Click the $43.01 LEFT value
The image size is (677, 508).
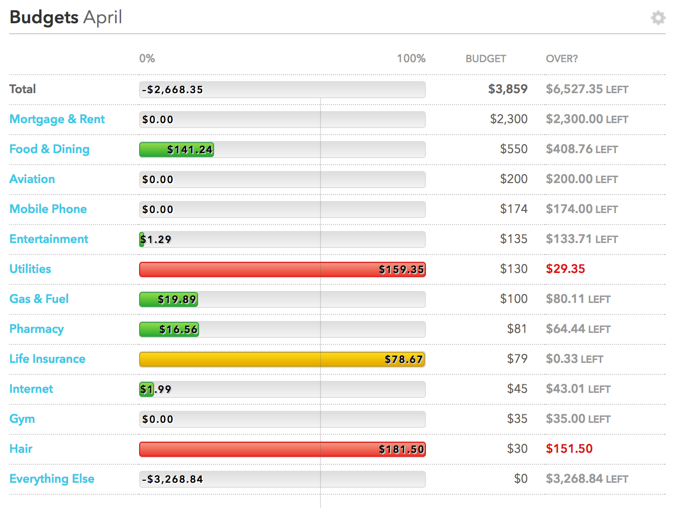point(578,389)
